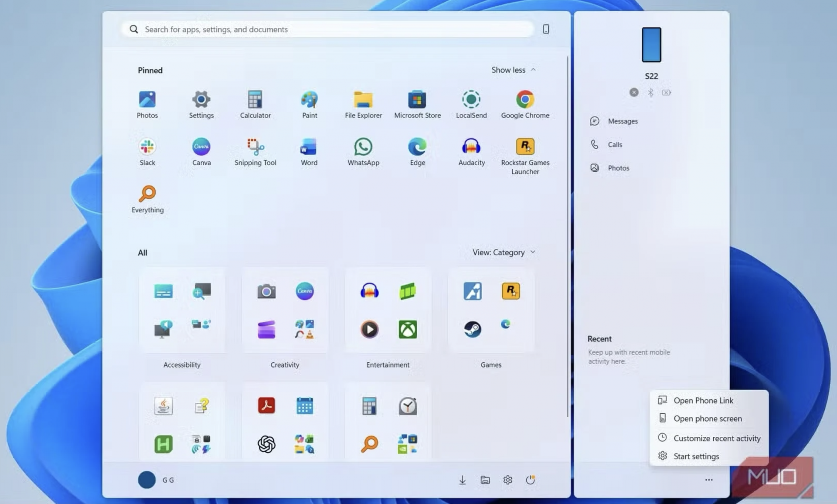Toggle the phone panel icon beside search

(x=546, y=29)
